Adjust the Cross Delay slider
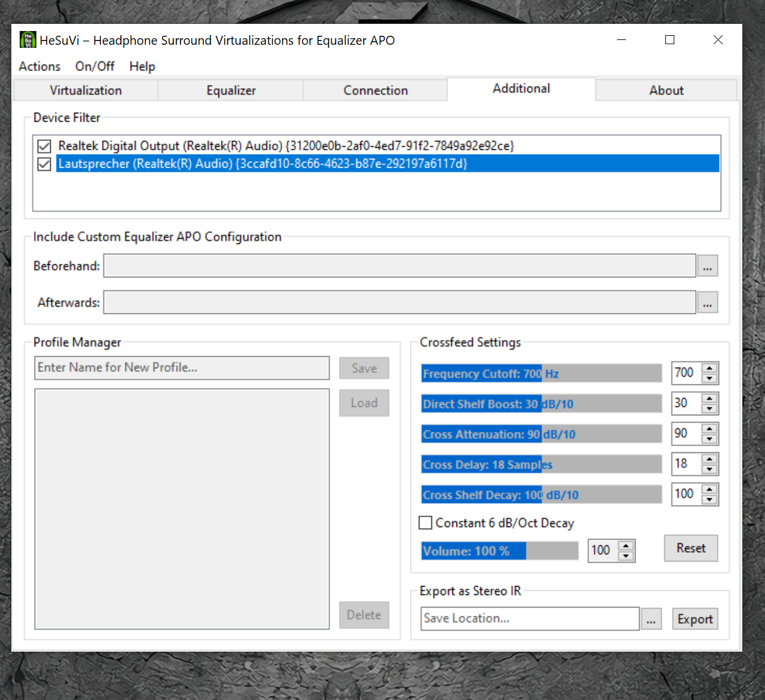Viewport: 765px width, 700px height. coord(541,464)
